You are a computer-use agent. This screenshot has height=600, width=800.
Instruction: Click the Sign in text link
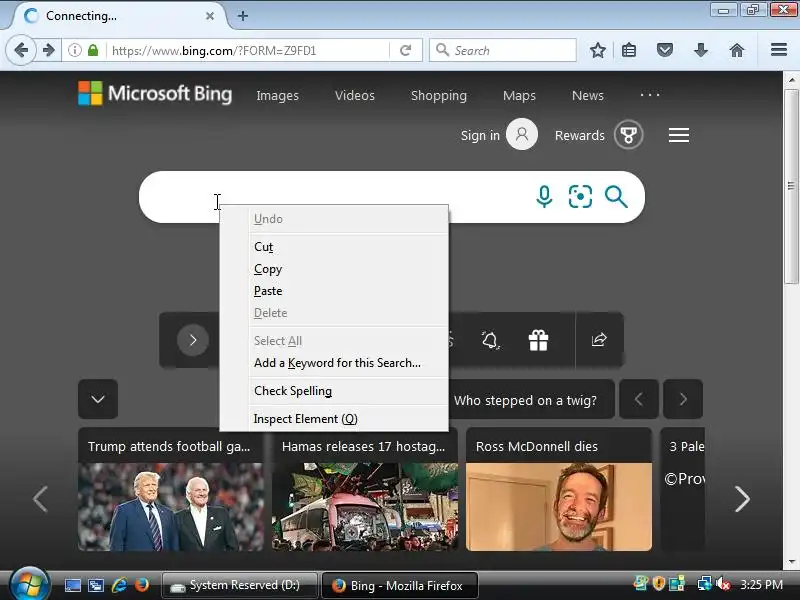[480, 135]
